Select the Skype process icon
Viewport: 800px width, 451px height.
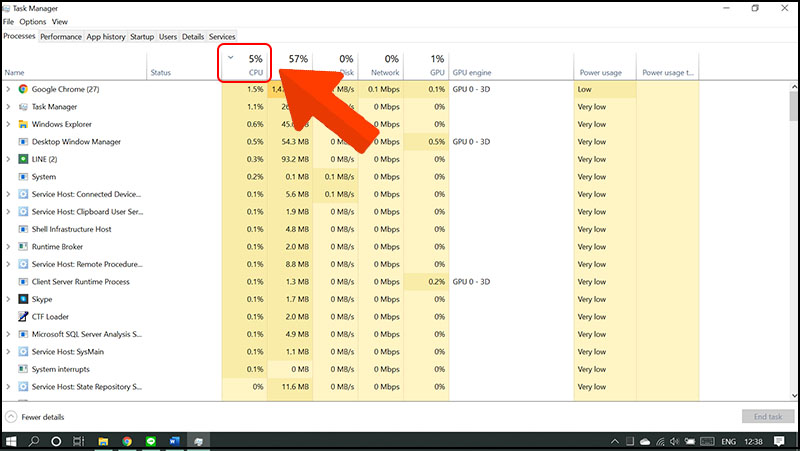[x=23, y=299]
